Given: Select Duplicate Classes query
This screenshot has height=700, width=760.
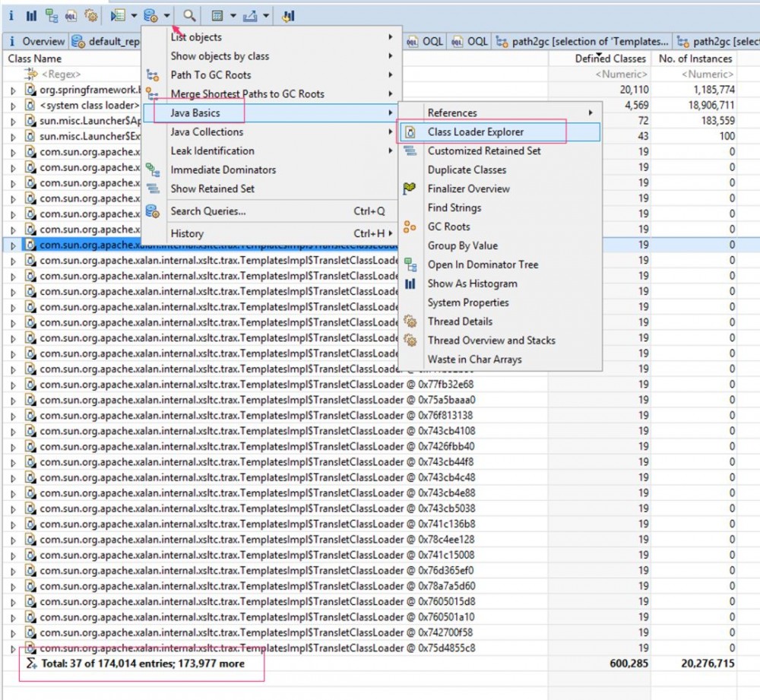Looking at the screenshot, I should pos(500,169).
